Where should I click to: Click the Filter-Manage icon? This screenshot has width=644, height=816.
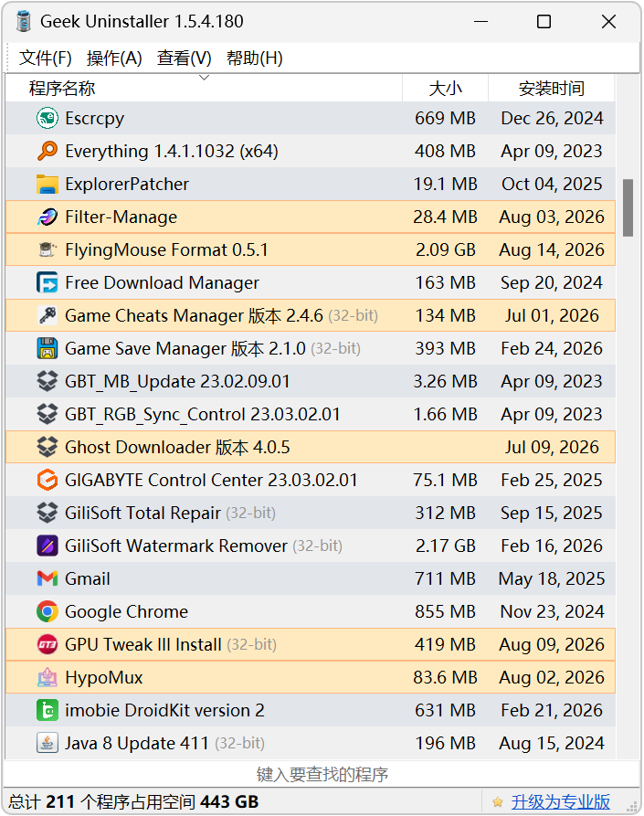coord(48,217)
